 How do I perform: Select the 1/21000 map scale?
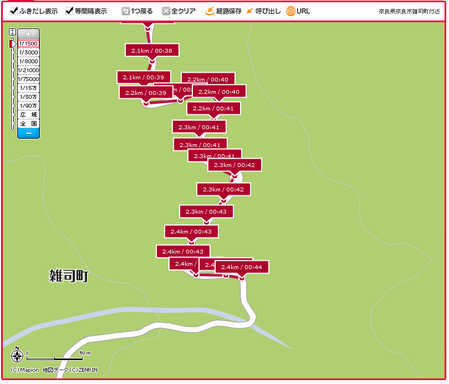(28, 70)
